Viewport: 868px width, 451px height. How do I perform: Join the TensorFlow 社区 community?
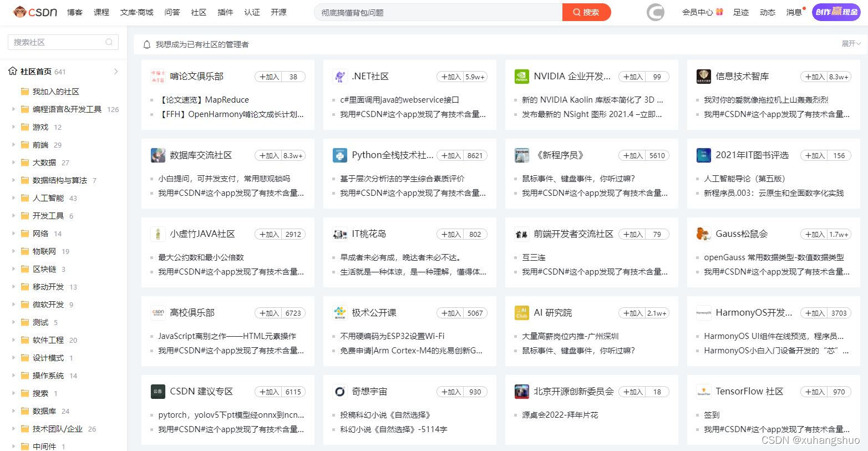click(x=815, y=392)
